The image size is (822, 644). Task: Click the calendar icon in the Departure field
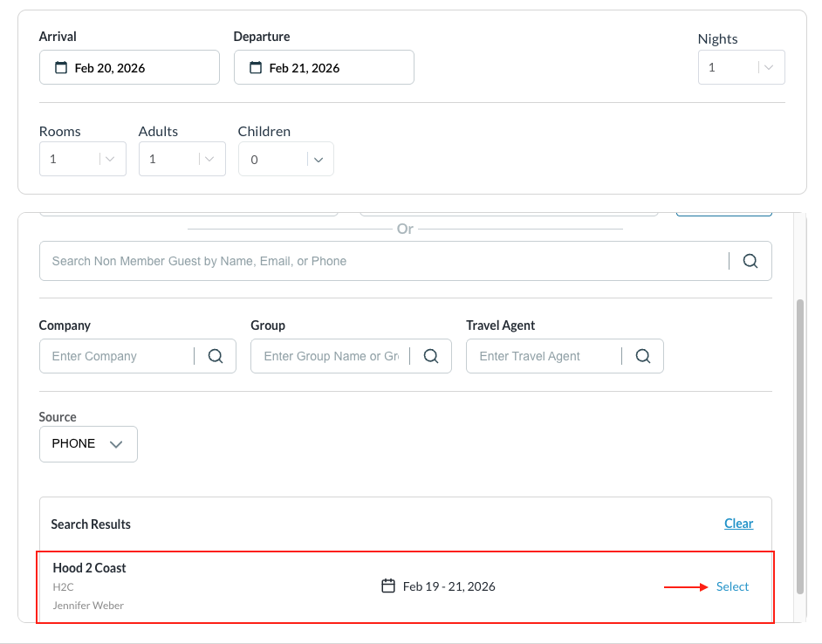pyautogui.click(x=256, y=68)
